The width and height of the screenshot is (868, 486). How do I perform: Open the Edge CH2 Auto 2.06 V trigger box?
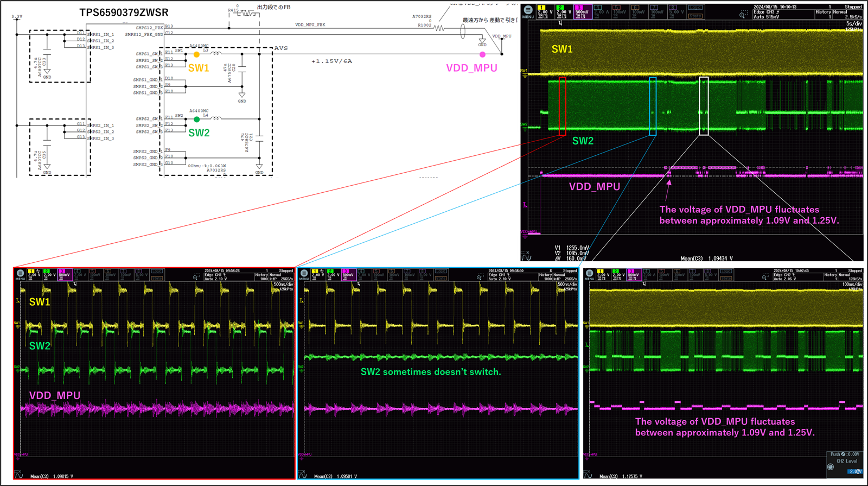coord(798,277)
